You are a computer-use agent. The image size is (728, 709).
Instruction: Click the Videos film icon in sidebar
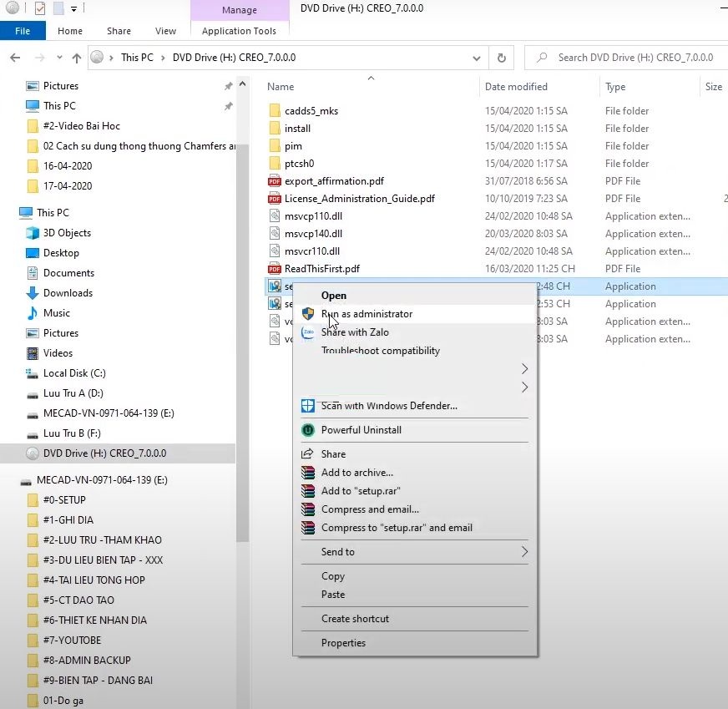(33, 353)
